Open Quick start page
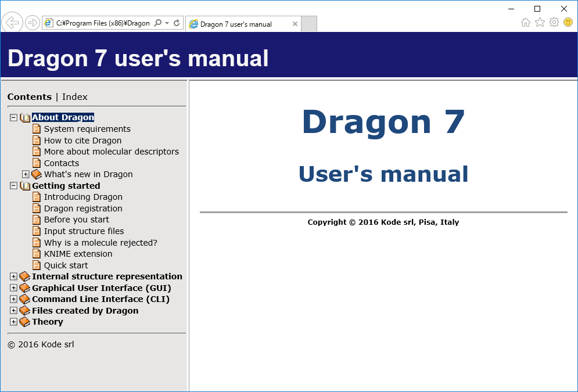The image size is (578, 392). click(x=66, y=265)
